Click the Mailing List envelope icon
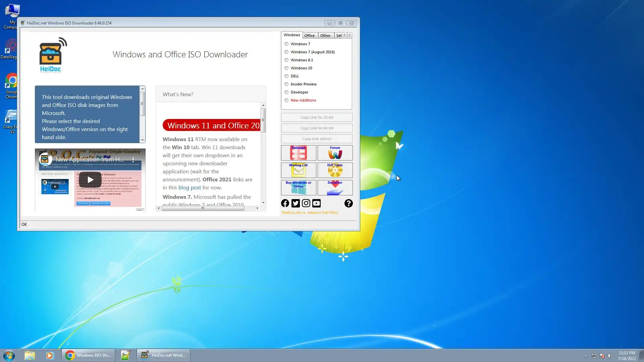Viewport: 644px width, 362px height. (x=298, y=170)
